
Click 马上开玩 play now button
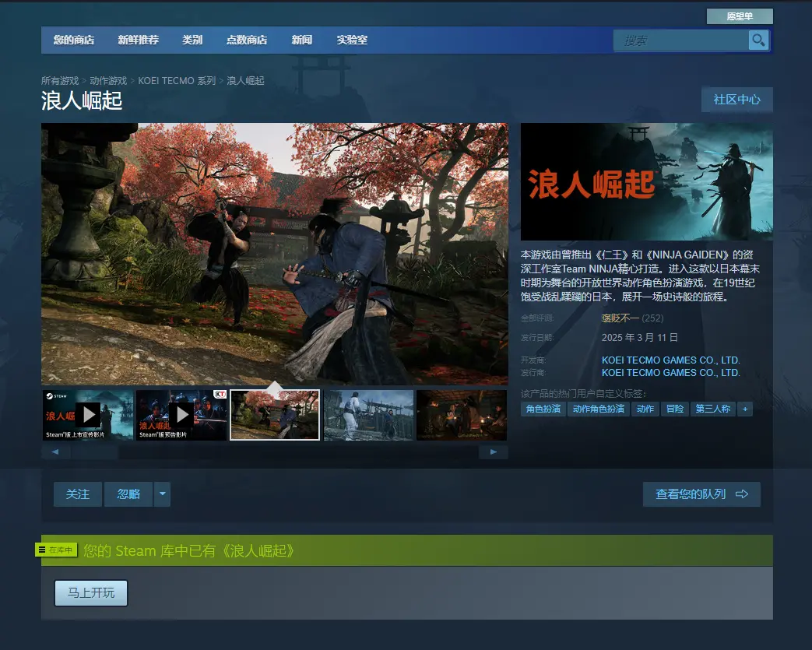[91, 592]
